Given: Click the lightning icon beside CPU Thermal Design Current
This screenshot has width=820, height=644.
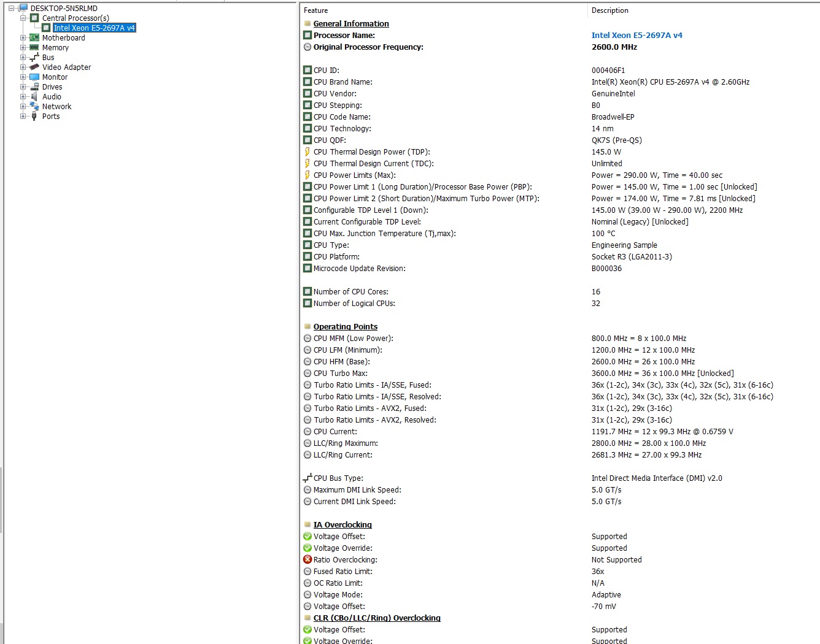Looking at the screenshot, I should (x=307, y=164).
